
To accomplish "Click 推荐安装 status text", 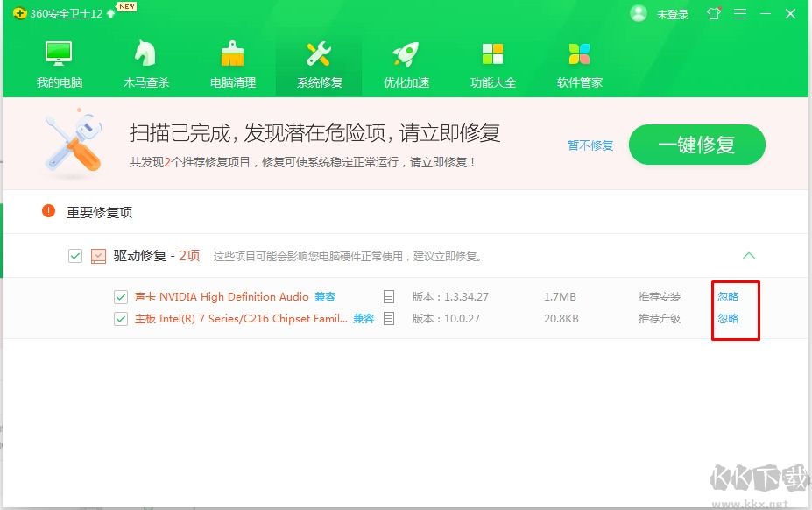I will pyautogui.click(x=660, y=297).
